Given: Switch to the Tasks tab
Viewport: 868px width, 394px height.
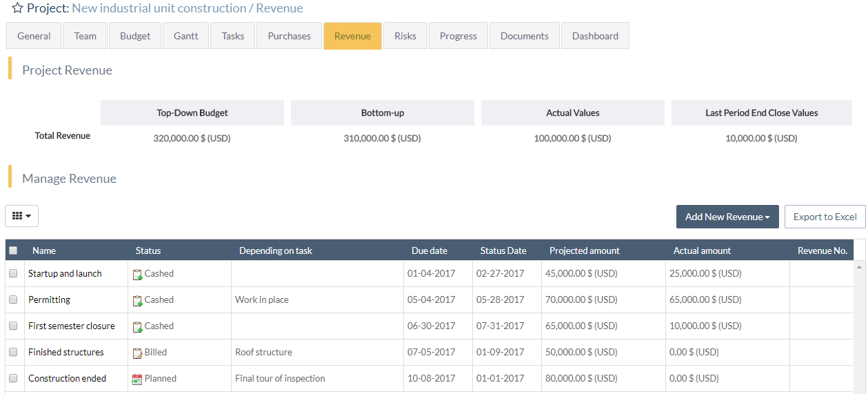Looking at the screenshot, I should [233, 36].
